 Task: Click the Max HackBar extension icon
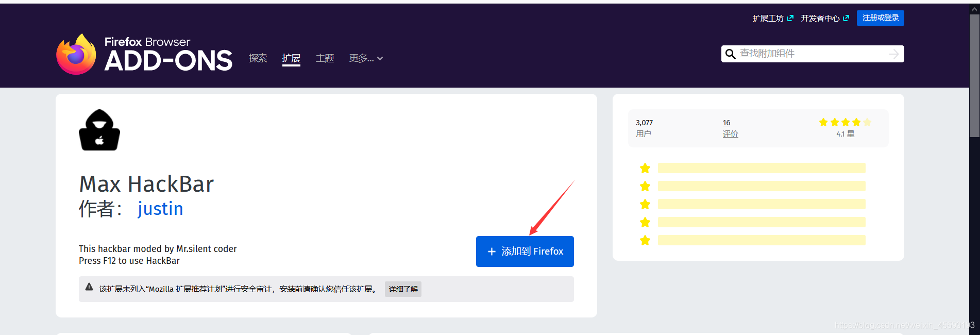99,130
